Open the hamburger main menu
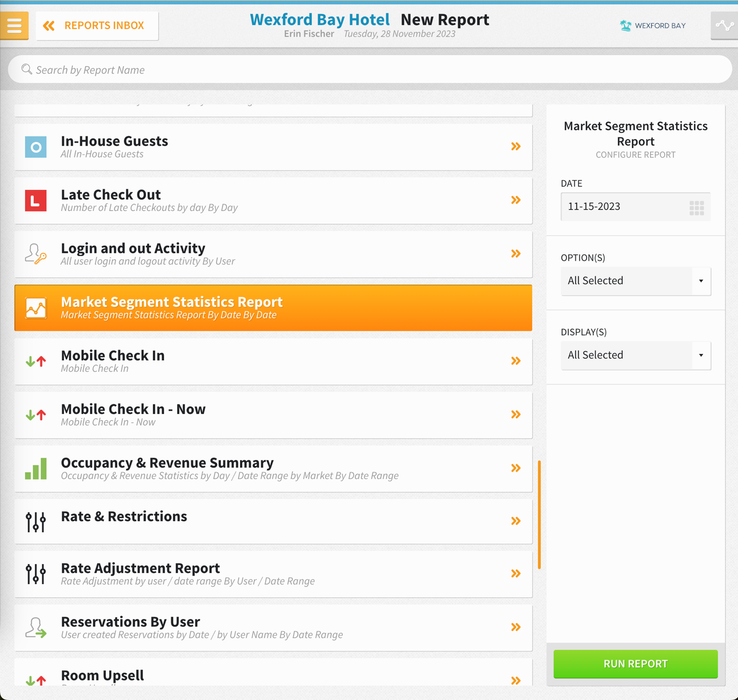Screen dimensions: 738x700 tap(14, 25)
